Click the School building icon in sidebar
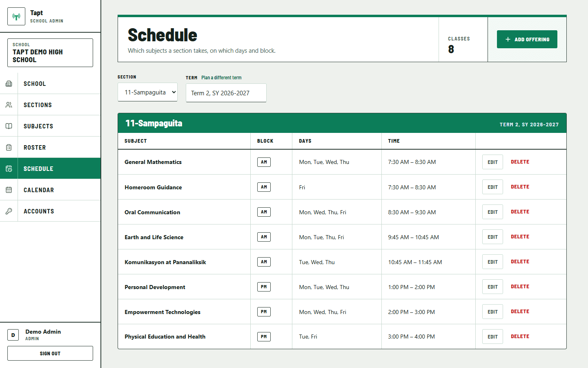The width and height of the screenshot is (588, 368). click(x=9, y=84)
